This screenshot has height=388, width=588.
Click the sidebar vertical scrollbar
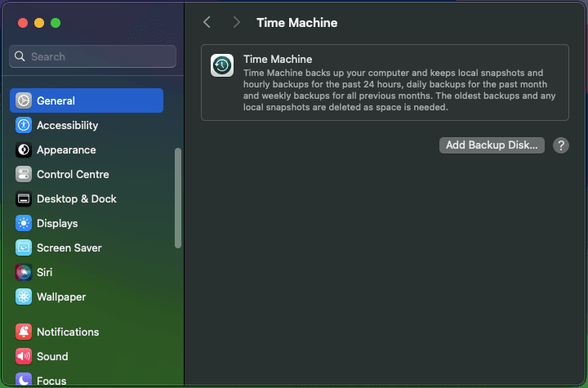[x=178, y=198]
